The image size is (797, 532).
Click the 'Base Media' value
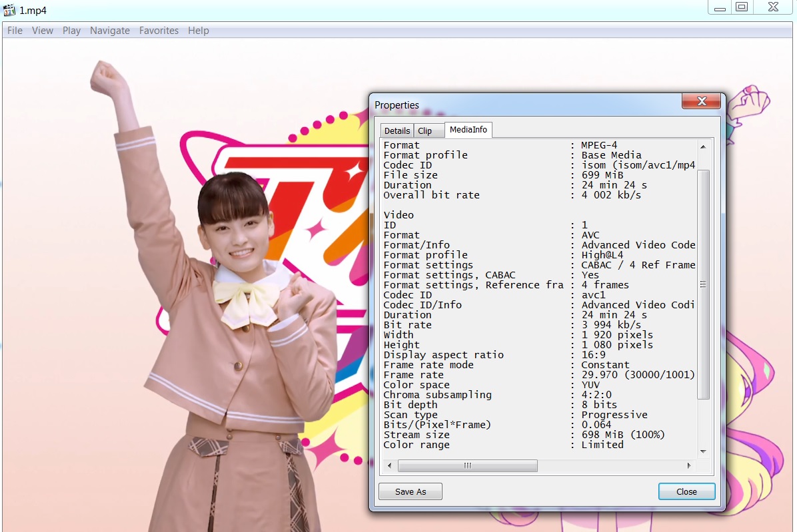[612, 155]
